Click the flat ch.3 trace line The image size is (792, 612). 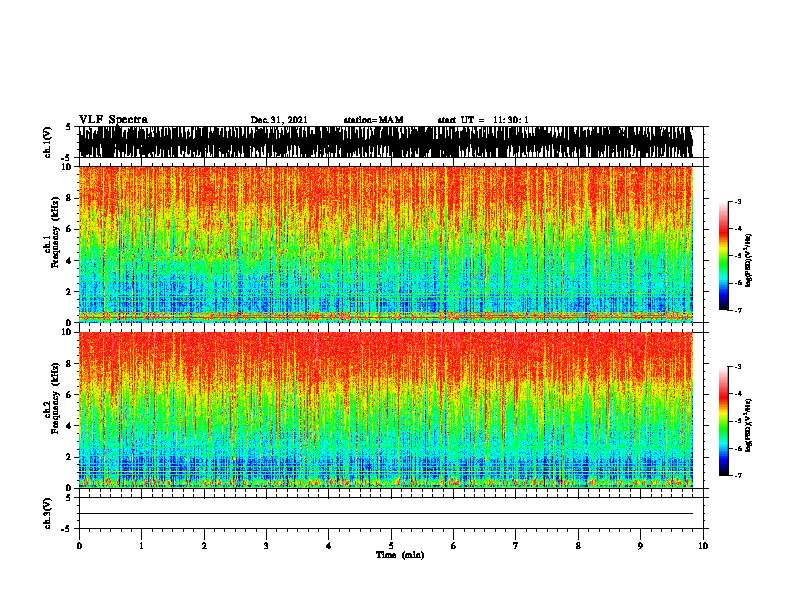[385, 514]
